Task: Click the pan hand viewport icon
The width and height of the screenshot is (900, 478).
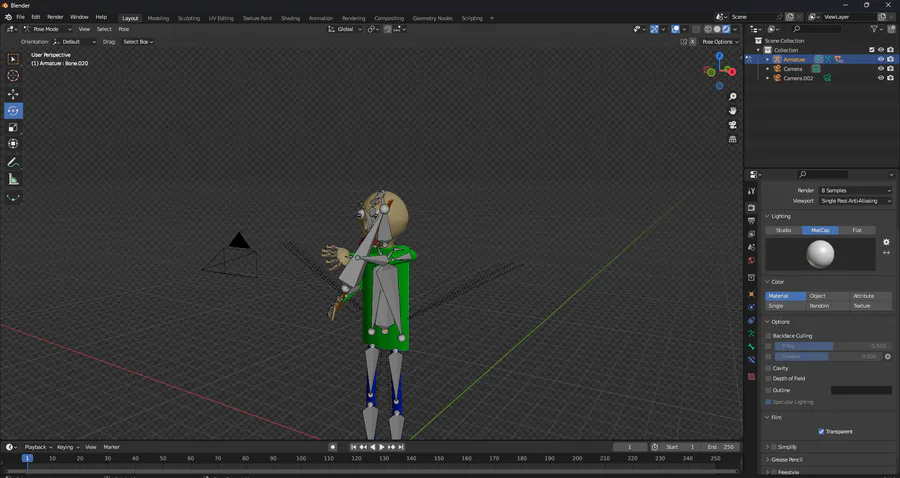Action: [732, 111]
